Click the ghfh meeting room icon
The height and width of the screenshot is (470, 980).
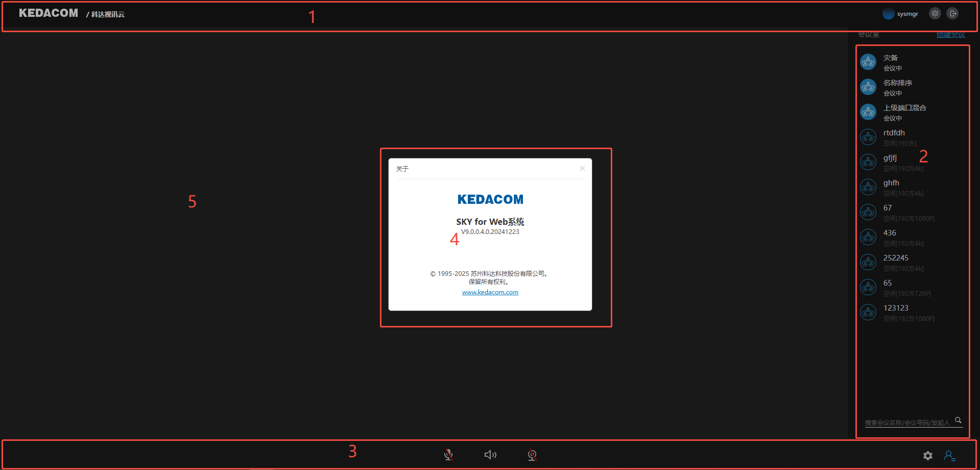(868, 187)
